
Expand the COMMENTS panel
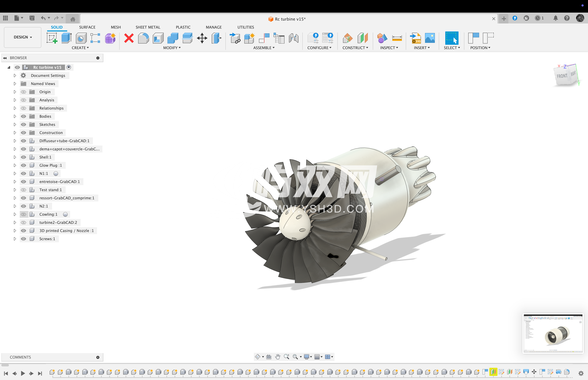(98, 357)
